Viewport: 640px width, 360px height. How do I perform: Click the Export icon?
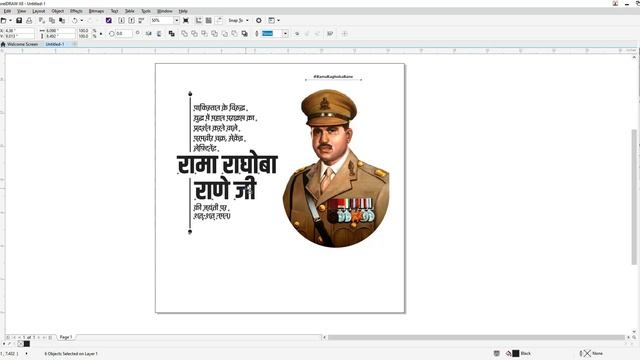(x=131, y=20)
